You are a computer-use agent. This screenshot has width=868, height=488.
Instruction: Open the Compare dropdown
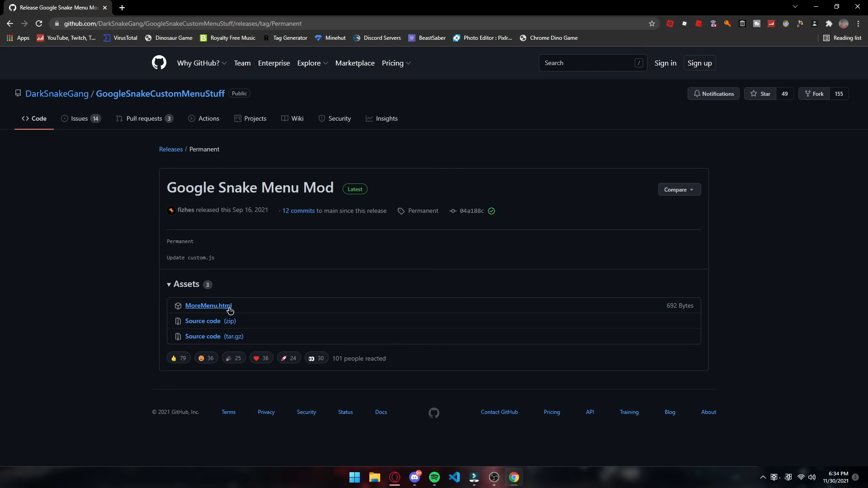click(x=679, y=190)
